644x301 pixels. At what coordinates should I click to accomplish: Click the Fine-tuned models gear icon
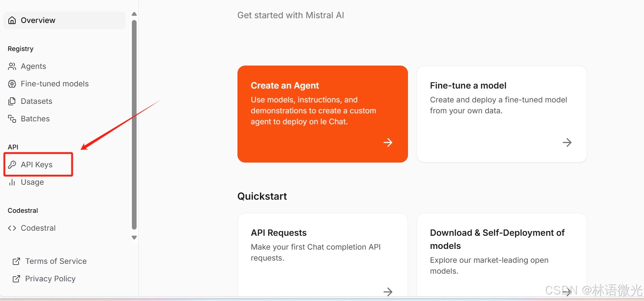(12, 84)
